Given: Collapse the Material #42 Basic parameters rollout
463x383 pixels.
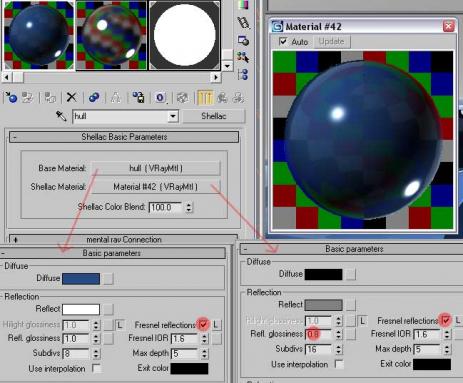Looking at the screenshot, I should pyautogui.click(x=352, y=249).
